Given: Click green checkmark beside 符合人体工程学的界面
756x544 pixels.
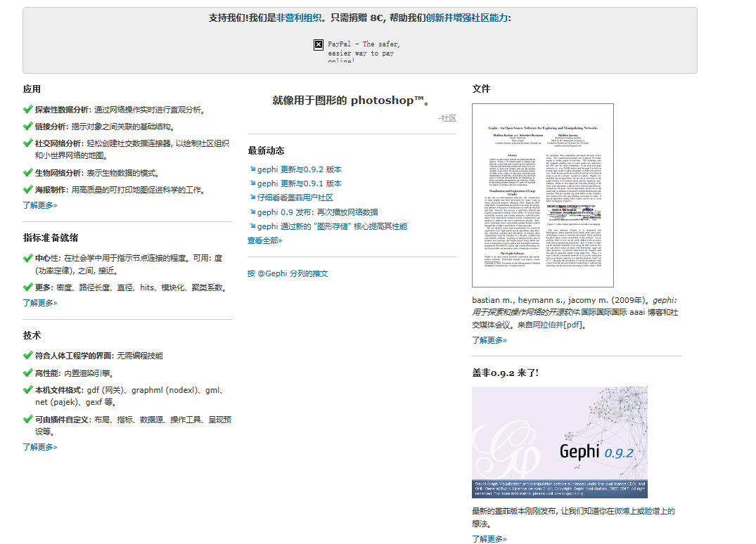Looking at the screenshot, I should [27, 356].
